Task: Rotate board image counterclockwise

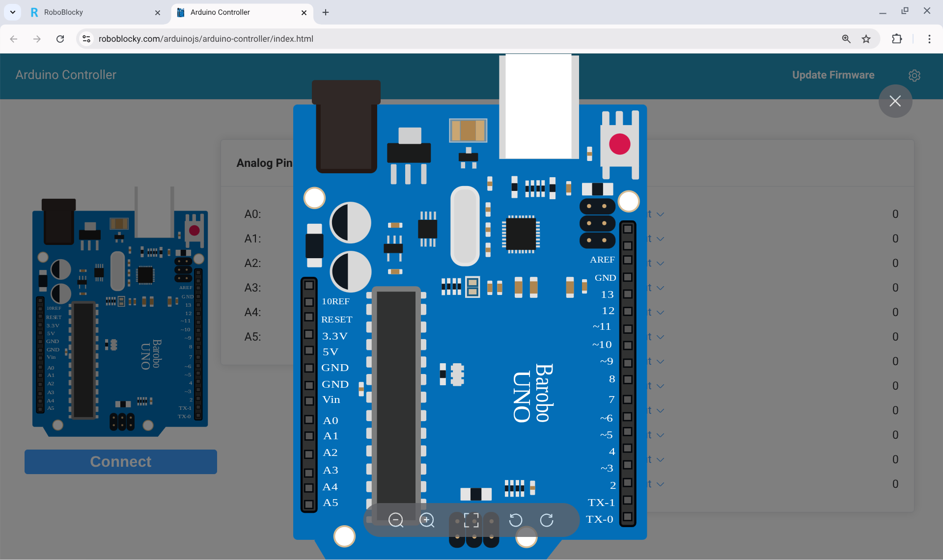Action: click(x=515, y=520)
